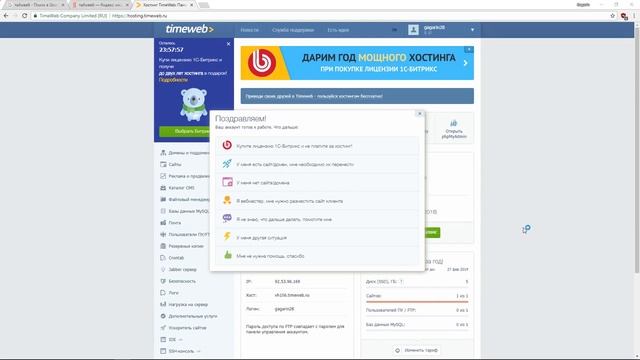640x360 pixels.
Task: Choose the rocket icon site transfer option
Action: 227,164
